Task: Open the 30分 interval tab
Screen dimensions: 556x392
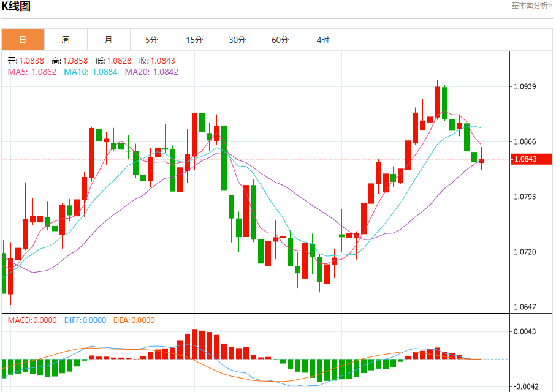Action: [238, 40]
